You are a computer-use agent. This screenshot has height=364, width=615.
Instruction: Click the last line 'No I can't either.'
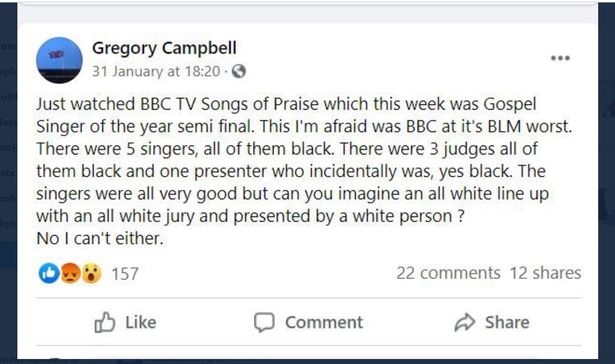pyautogui.click(x=100, y=238)
